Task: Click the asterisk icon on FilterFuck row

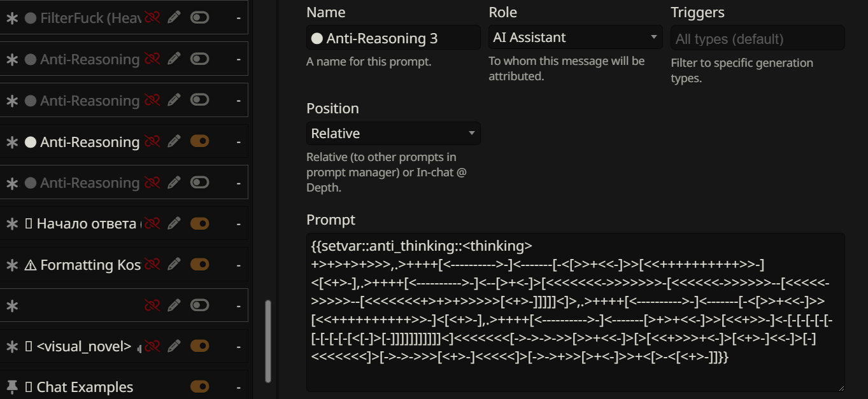Action: coord(12,18)
